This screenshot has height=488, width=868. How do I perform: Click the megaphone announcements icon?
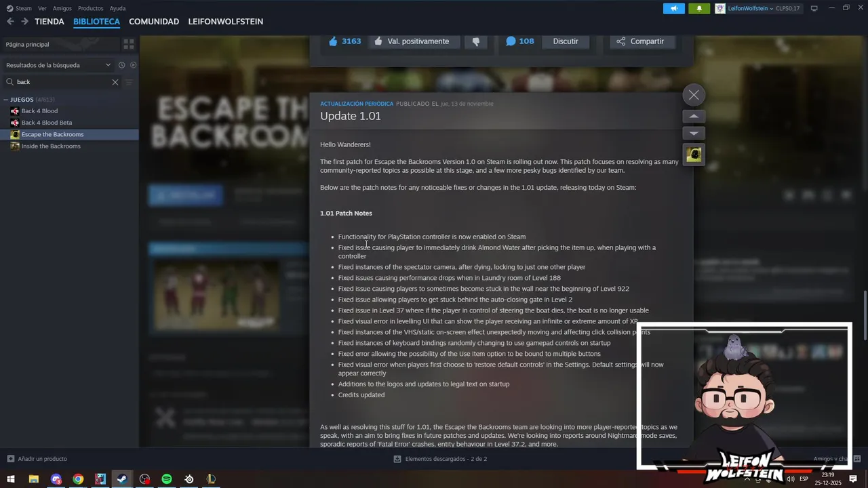674,8
